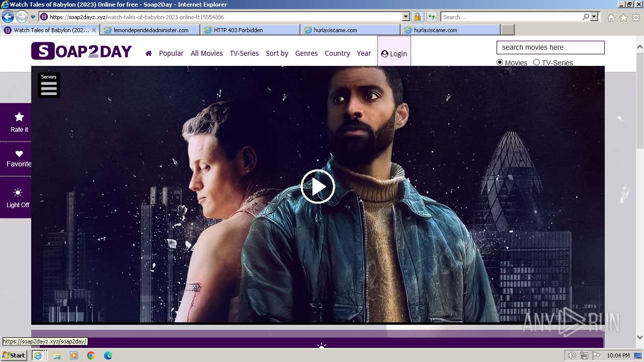
Task: Switch to last hurlaxiscame.com tab
Action: [450, 30]
